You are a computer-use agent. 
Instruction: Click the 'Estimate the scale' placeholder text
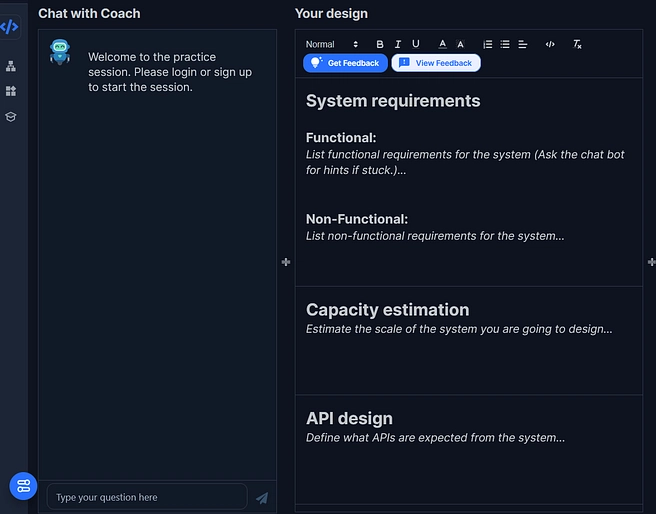[x=459, y=329]
